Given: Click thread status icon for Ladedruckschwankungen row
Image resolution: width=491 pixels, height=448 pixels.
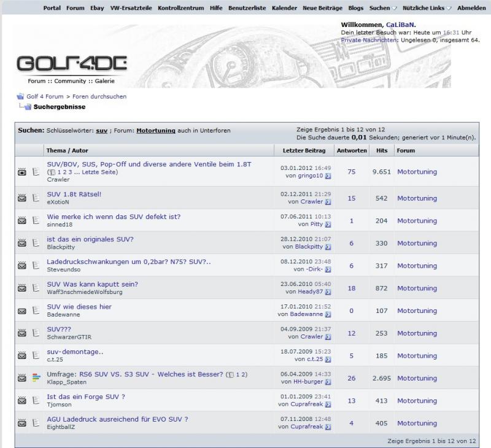Looking at the screenshot, I should click(x=22, y=266).
